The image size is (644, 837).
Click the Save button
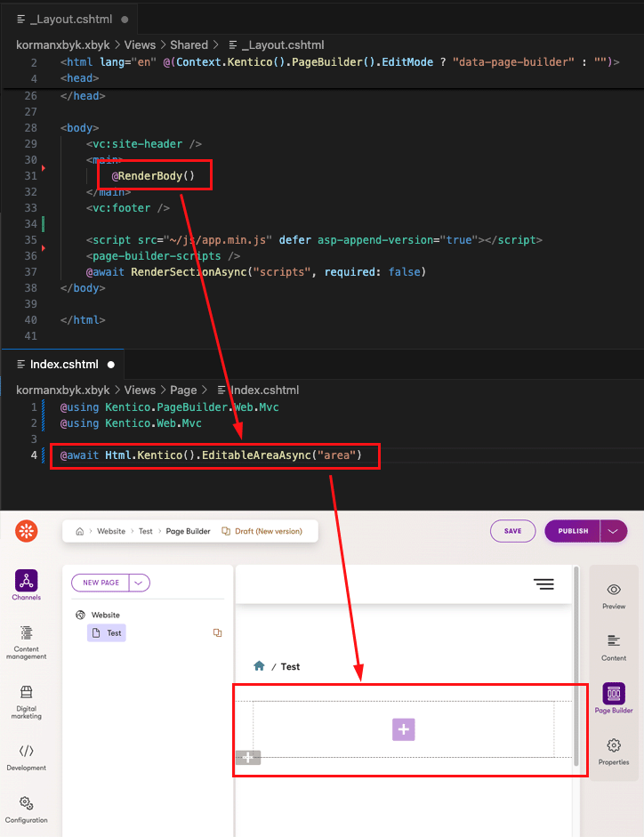(512, 531)
